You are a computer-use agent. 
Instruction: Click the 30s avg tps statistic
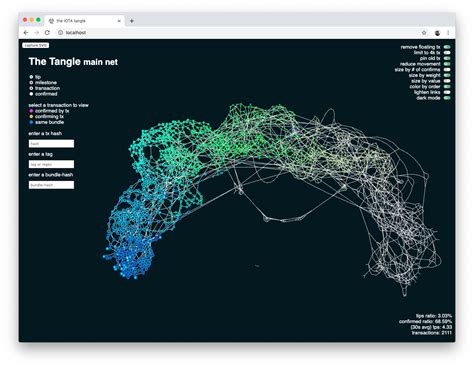(431, 327)
